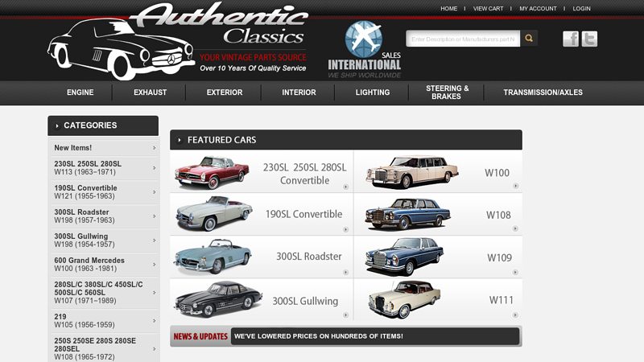Expand the 280SL/C 380SL/C W107 chevron
This screenshot has height=362, width=644.
coord(155,293)
